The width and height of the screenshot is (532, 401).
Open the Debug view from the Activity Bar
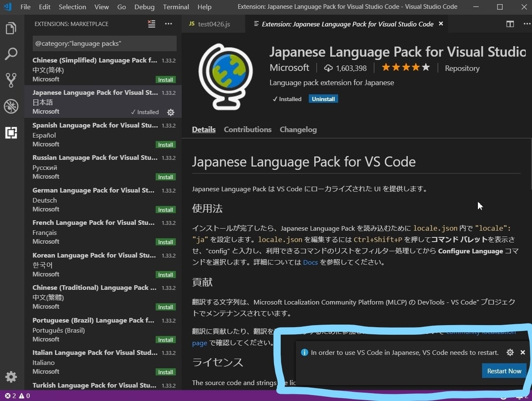point(11,106)
